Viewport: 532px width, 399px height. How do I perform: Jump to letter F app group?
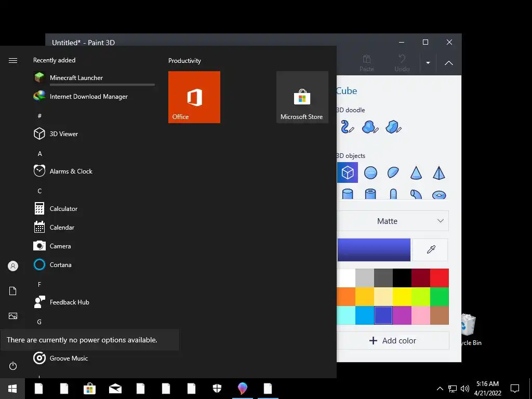pyautogui.click(x=39, y=284)
